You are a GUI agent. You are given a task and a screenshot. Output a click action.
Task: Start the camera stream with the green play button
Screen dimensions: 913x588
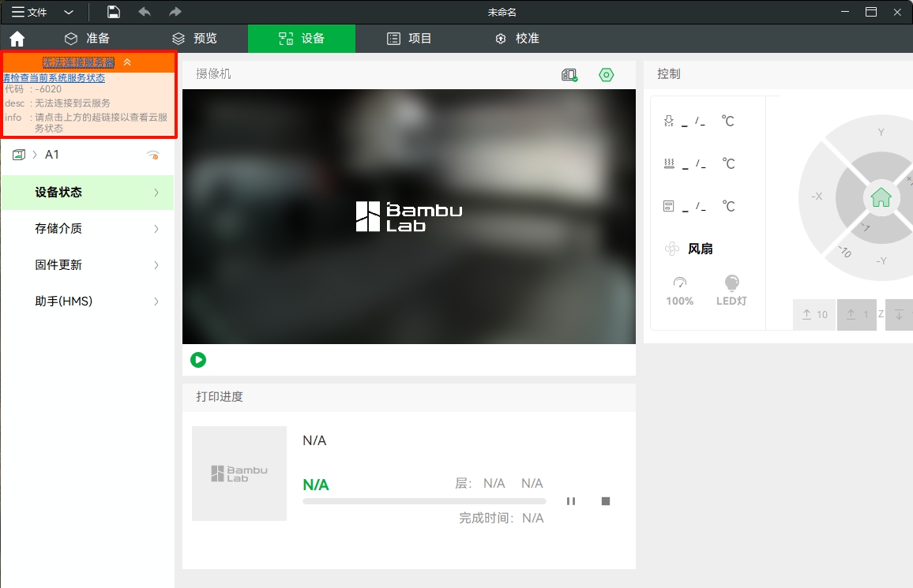coord(198,360)
